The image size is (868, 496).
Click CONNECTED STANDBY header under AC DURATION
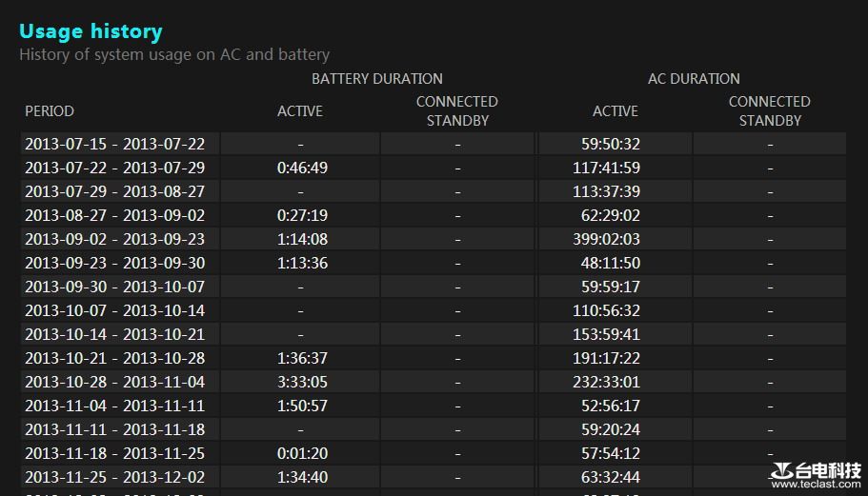click(769, 110)
